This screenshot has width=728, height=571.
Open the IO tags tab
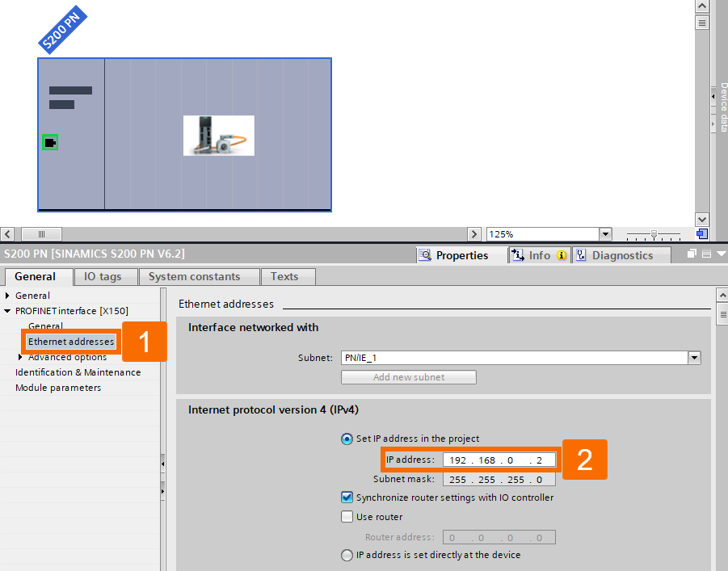[x=105, y=276]
